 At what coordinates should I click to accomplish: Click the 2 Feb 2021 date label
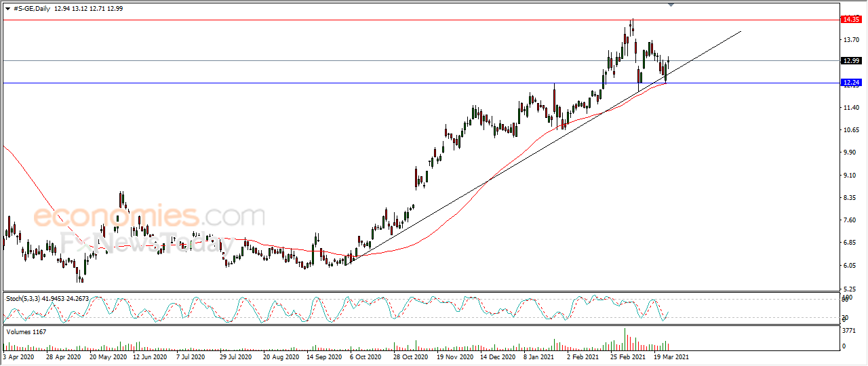(583, 356)
